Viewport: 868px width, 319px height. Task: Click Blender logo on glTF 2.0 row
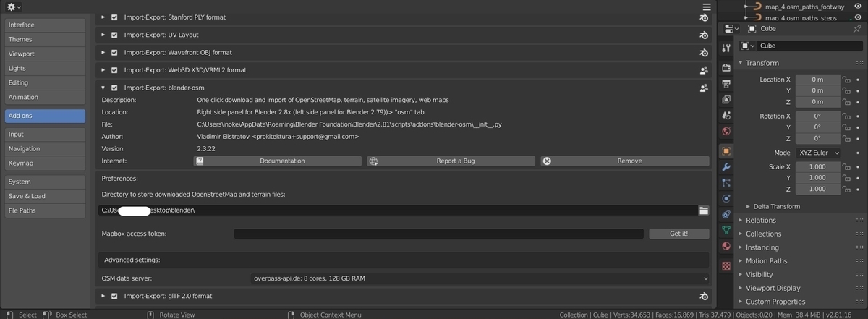703,296
